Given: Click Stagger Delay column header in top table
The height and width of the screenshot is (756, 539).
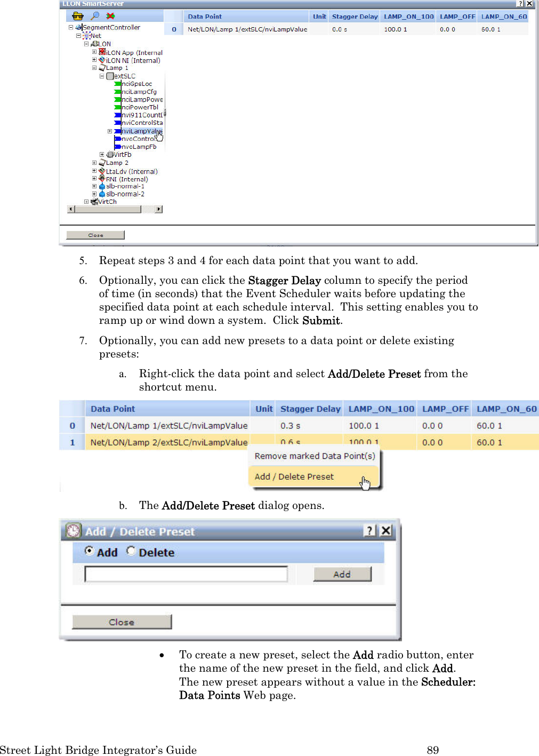Looking at the screenshot, I should click(354, 17).
